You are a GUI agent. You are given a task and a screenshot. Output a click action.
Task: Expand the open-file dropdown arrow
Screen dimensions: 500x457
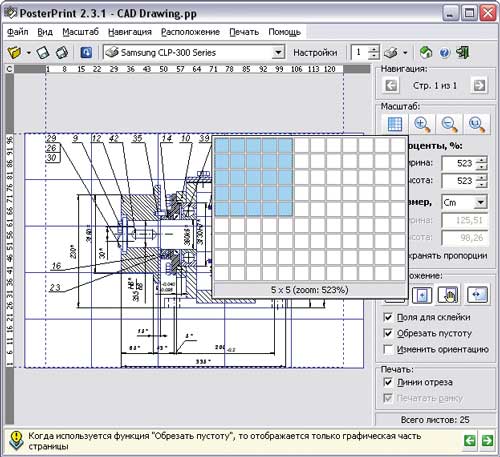29,53
